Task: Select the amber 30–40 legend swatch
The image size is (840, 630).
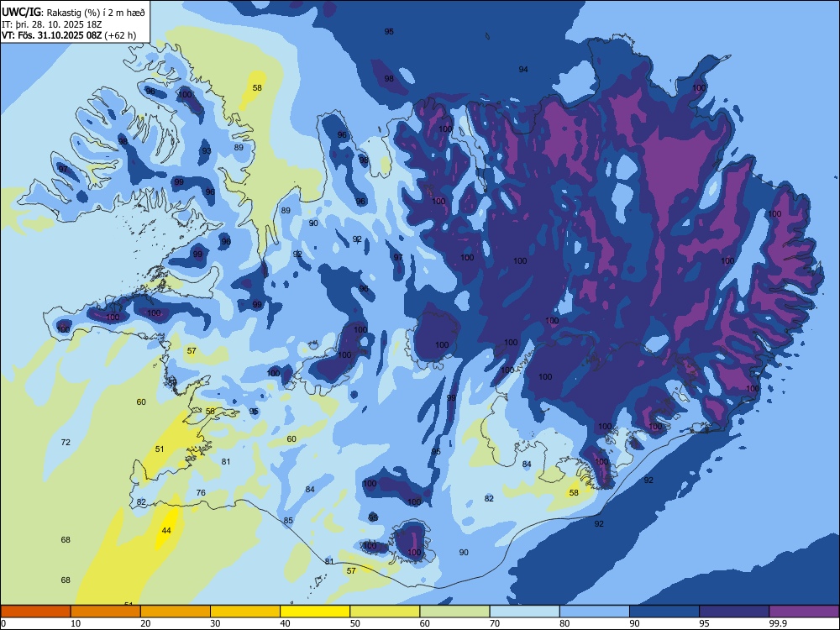Action: tap(245, 612)
